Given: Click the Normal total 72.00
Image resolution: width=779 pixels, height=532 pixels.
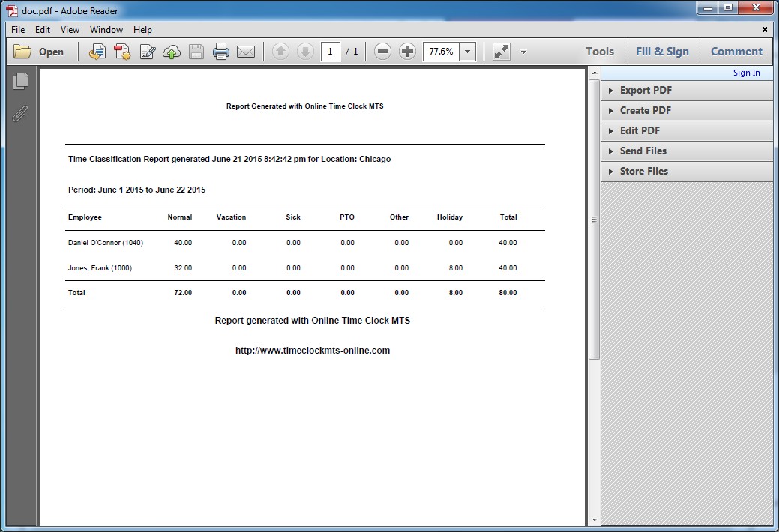Looking at the screenshot, I should tap(183, 292).
